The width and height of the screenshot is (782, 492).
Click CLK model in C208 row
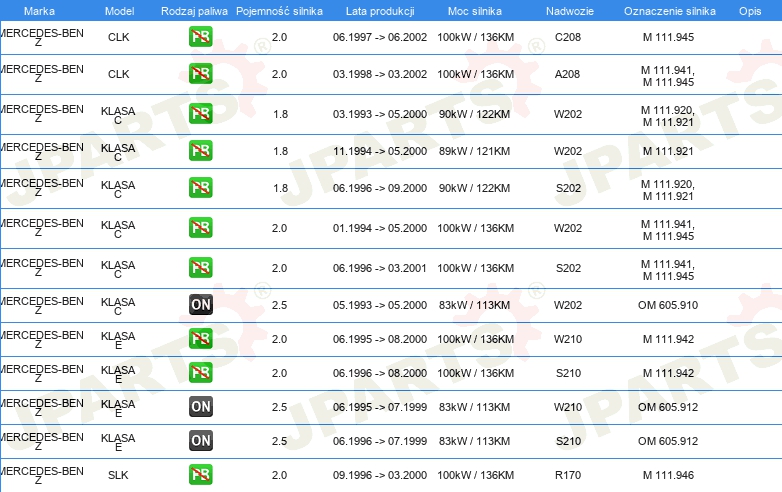point(119,37)
